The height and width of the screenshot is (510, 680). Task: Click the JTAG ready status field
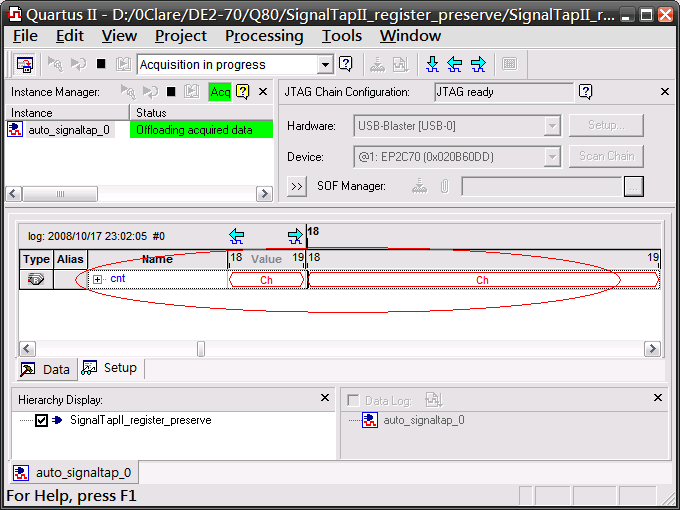(504, 92)
